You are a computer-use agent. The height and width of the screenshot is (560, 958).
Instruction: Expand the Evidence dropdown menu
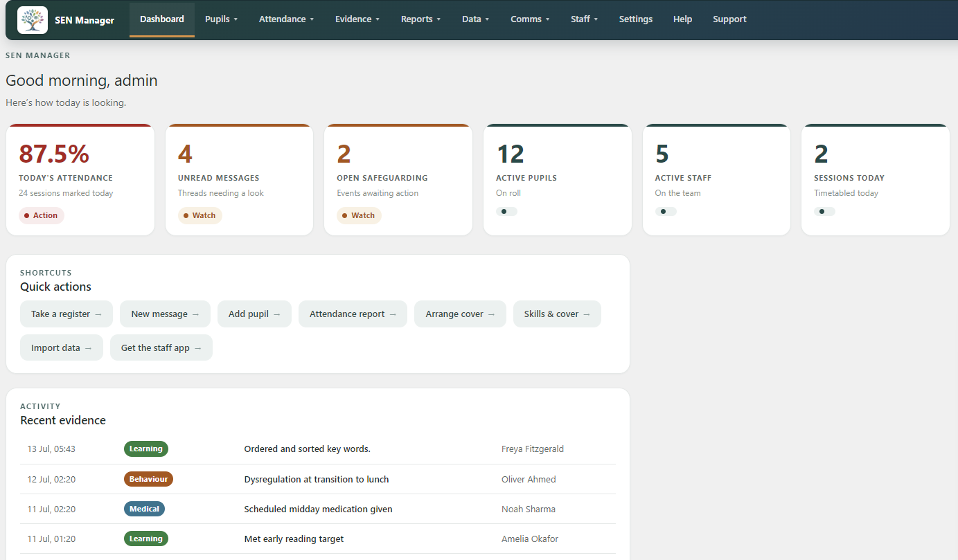click(x=357, y=19)
